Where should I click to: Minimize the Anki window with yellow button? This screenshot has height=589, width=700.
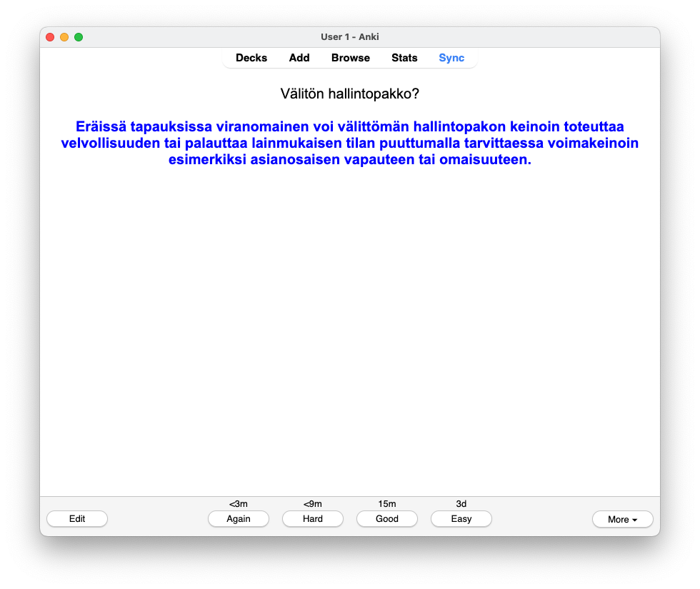(64, 37)
